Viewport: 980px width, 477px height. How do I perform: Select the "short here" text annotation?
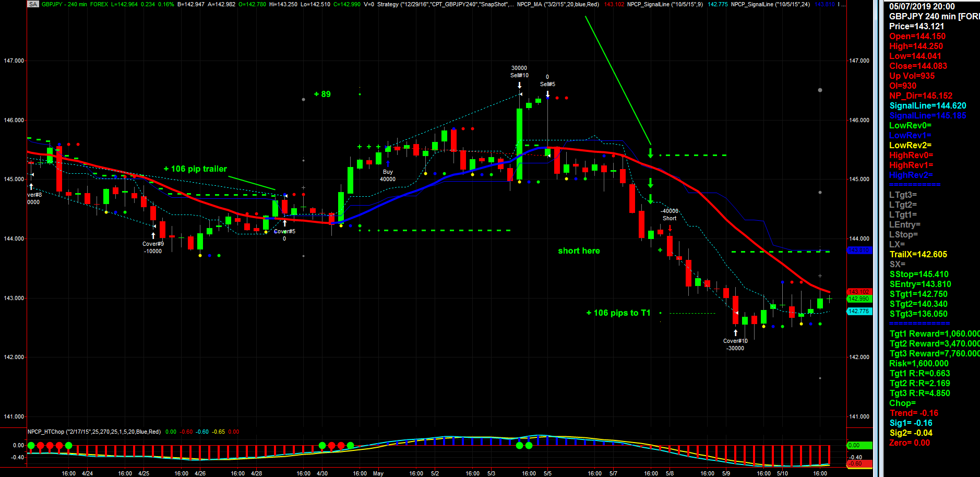pyautogui.click(x=579, y=251)
